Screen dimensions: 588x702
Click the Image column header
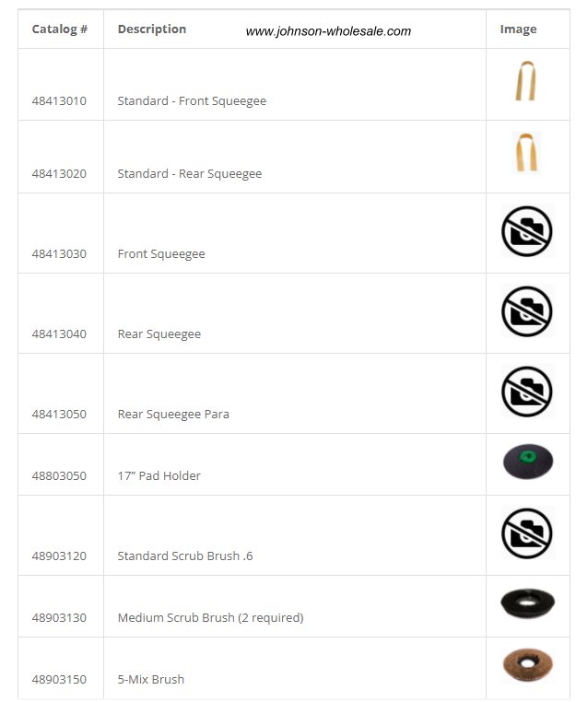[518, 29]
